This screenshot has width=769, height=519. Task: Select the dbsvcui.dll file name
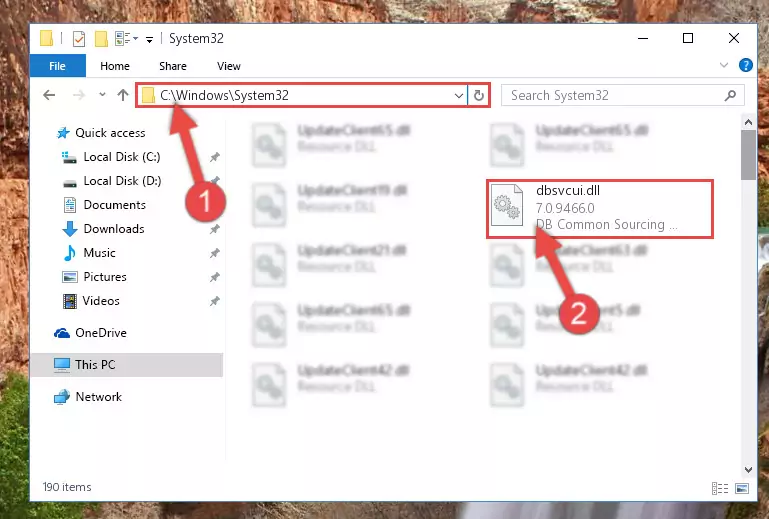click(x=567, y=190)
